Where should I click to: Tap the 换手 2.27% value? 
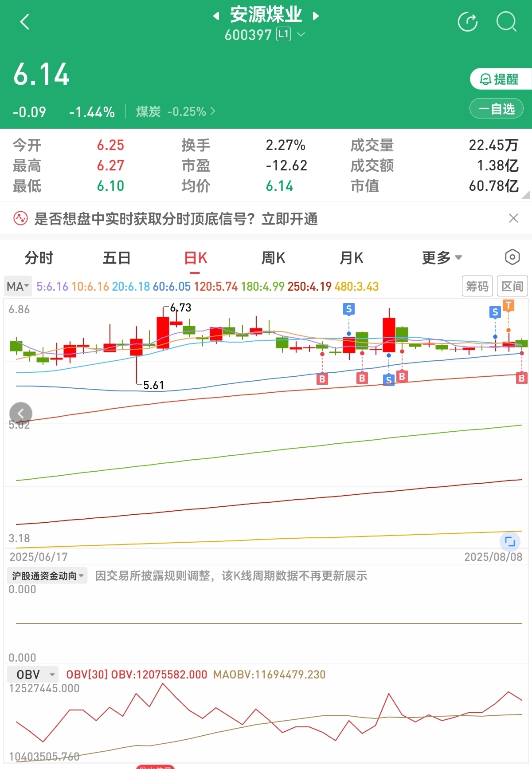286,145
